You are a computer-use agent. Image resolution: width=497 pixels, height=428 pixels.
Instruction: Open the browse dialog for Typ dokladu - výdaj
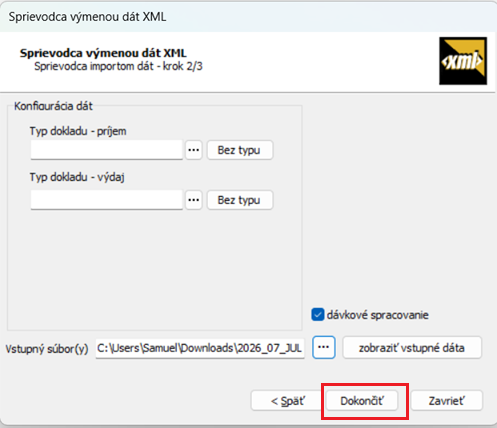(194, 200)
